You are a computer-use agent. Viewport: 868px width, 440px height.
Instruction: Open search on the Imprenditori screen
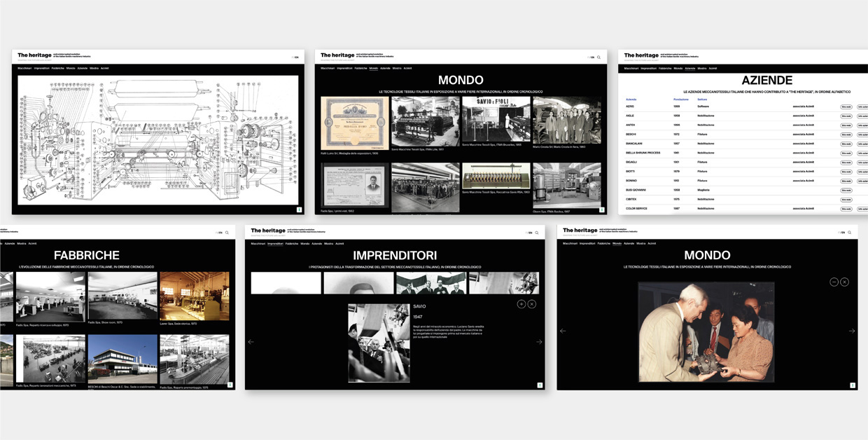[x=536, y=233]
